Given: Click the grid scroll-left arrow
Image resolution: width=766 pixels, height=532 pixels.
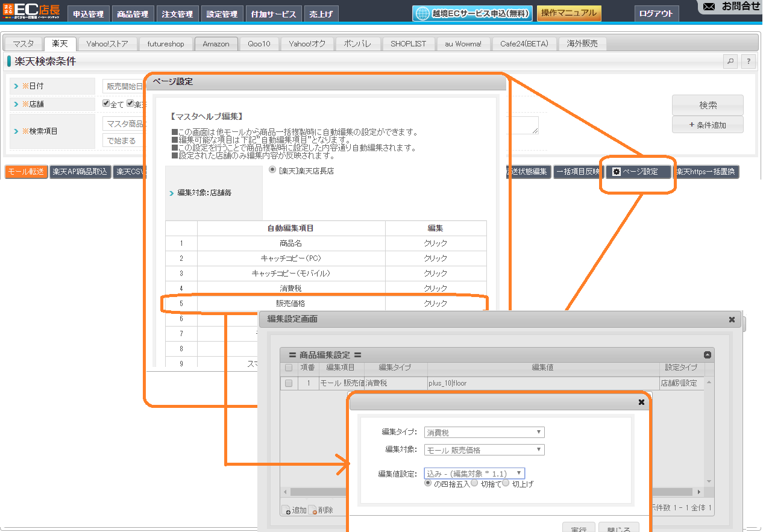Looking at the screenshot, I should (x=284, y=492).
